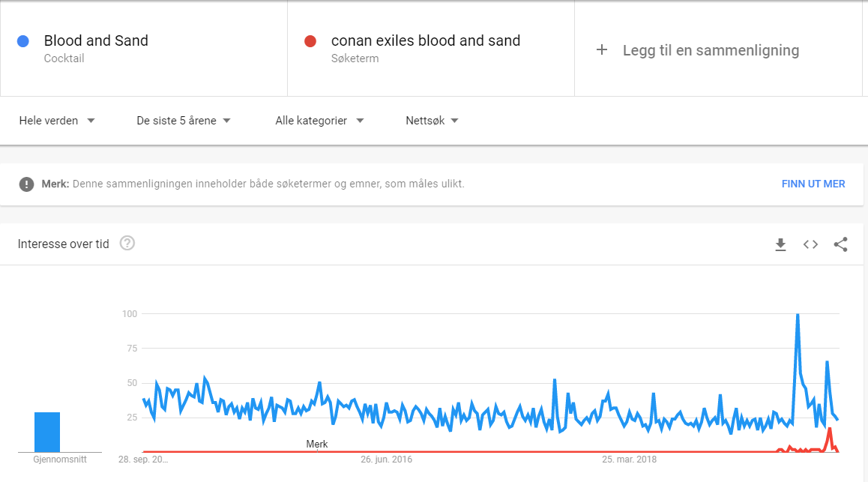The image size is (868, 482).
Task: Click the Merk warning info icon
Action: [x=27, y=184]
